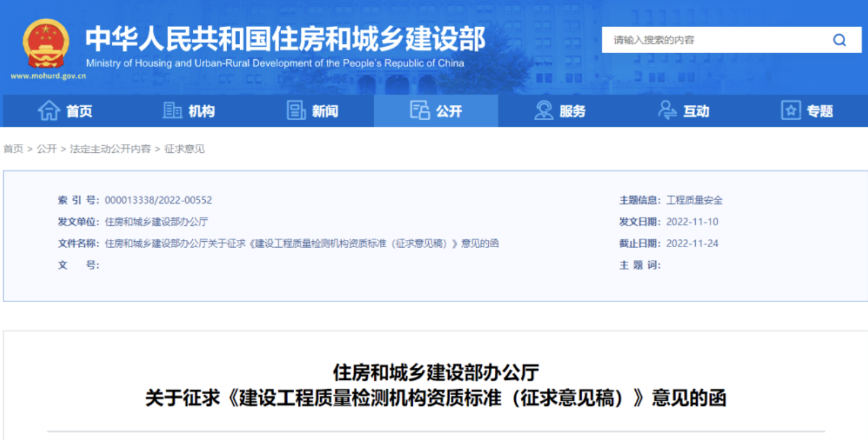The width and height of the screenshot is (868, 440).
Task: Click the star badge icon beside 专题
Action: pyautogui.click(x=791, y=110)
